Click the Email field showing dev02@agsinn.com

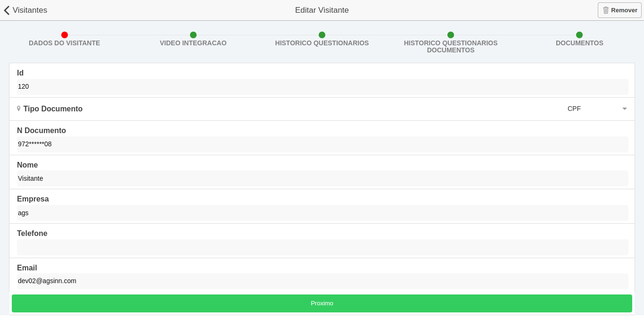(322, 281)
